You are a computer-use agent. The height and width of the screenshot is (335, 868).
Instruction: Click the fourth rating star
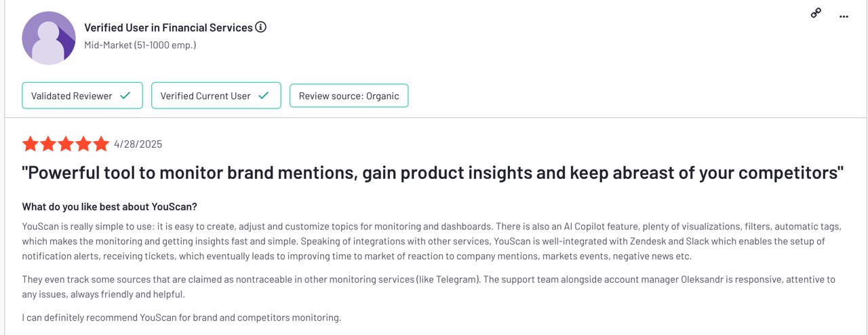point(83,144)
